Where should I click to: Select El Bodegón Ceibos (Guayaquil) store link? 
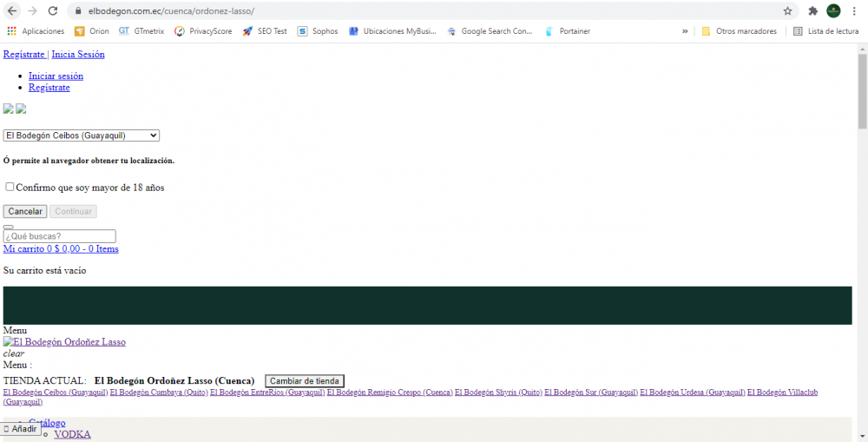(56, 393)
